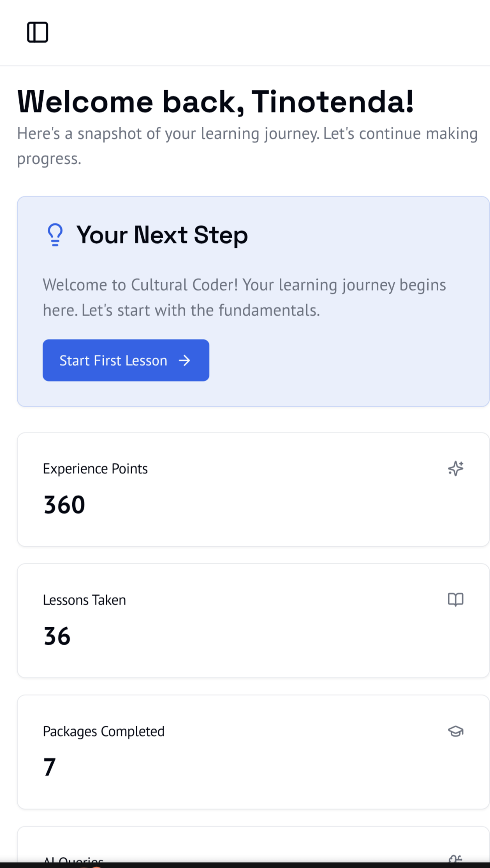Click the Welcome back, Tinotenda heading
This screenshot has width=490, height=868.
tap(215, 102)
